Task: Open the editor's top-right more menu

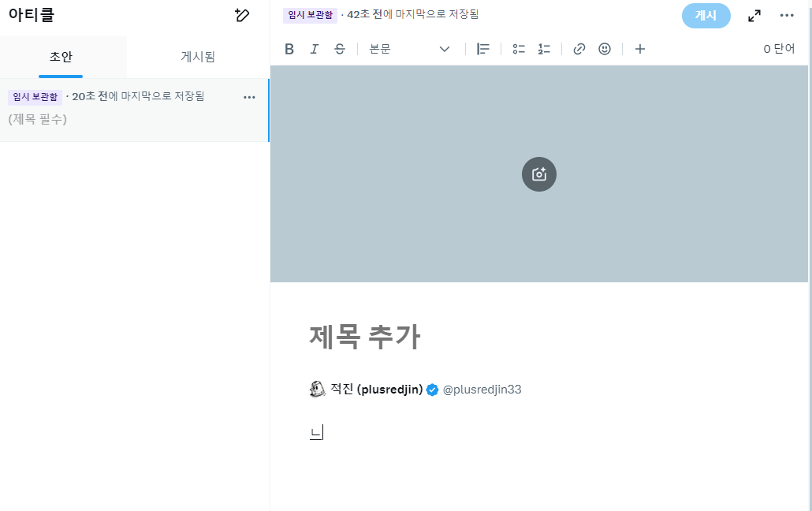Action: 786,15
